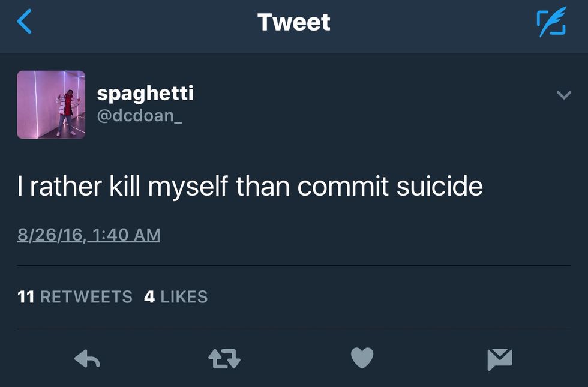588x387 pixels.
Task: Click the bold number 11 retweet count
Action: pyautogui.click(x=26, y=297)
